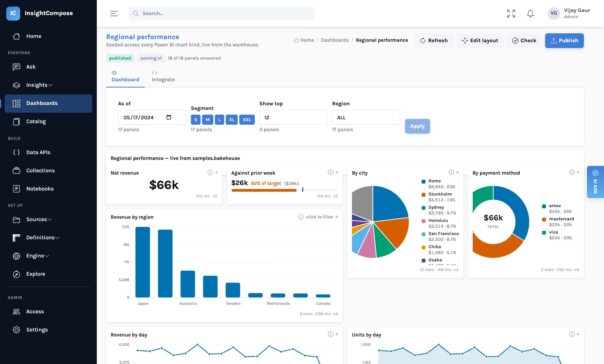Image resolution: width=604 pixels, height=364 pixels.
Task: Open the AI Ask side panel
Action: pyautogui.click(x=595, y=182)
